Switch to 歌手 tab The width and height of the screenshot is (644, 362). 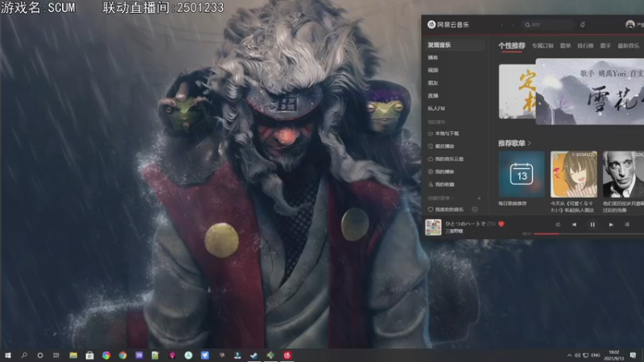coord(605,46)
